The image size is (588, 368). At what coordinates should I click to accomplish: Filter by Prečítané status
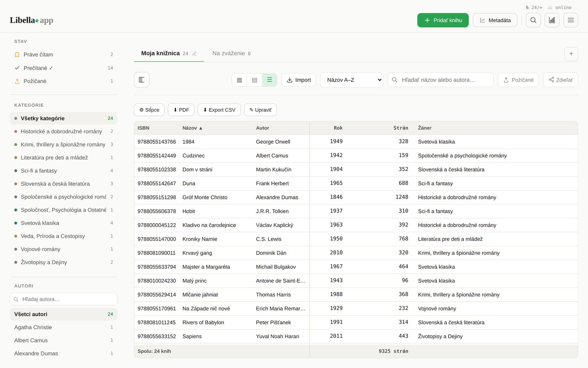click(x=63, y=68)
